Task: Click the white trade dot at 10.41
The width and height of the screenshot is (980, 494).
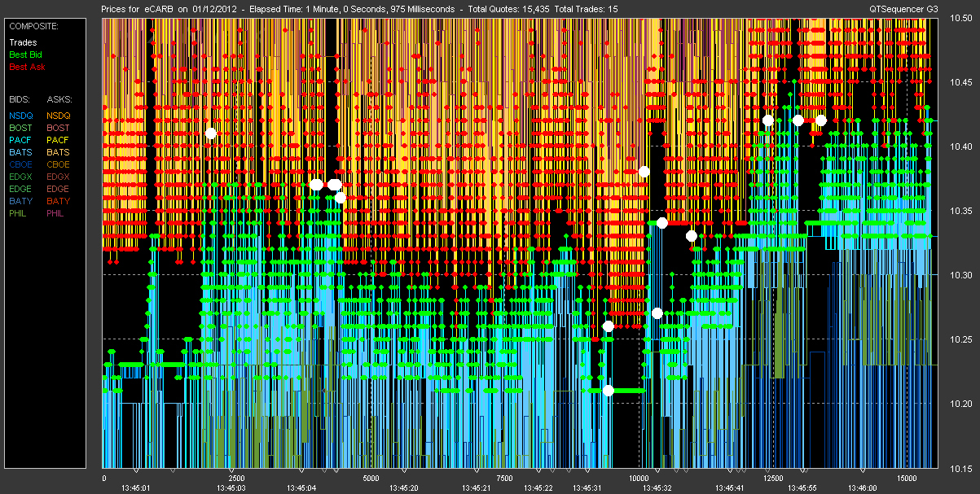Action: point(211,133)
